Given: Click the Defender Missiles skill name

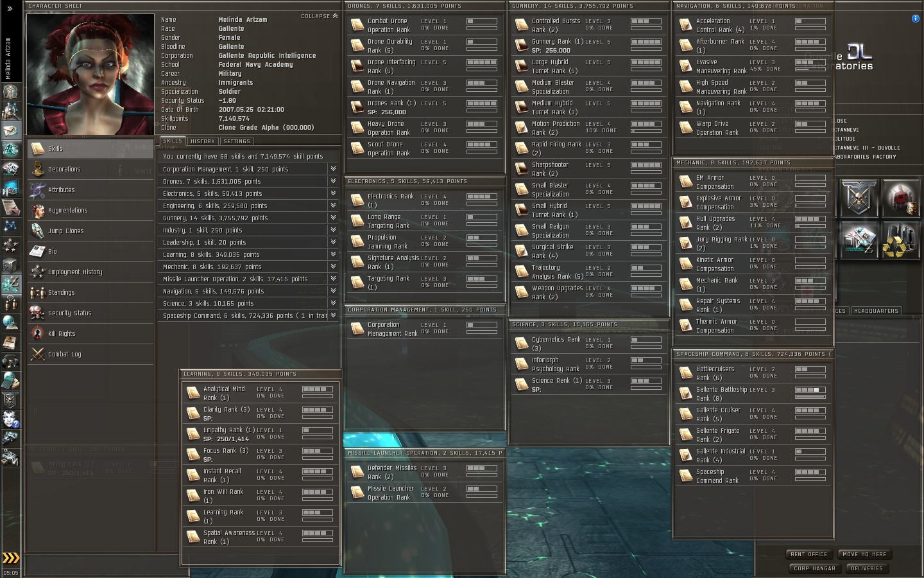Looking at the screenshot, I should [392, 472].
